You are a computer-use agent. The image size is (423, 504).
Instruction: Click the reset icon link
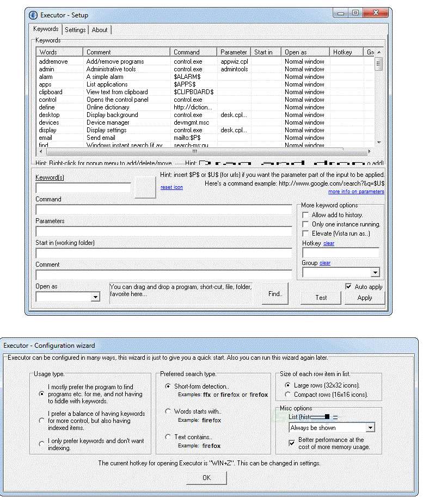[x=171, y=187]
